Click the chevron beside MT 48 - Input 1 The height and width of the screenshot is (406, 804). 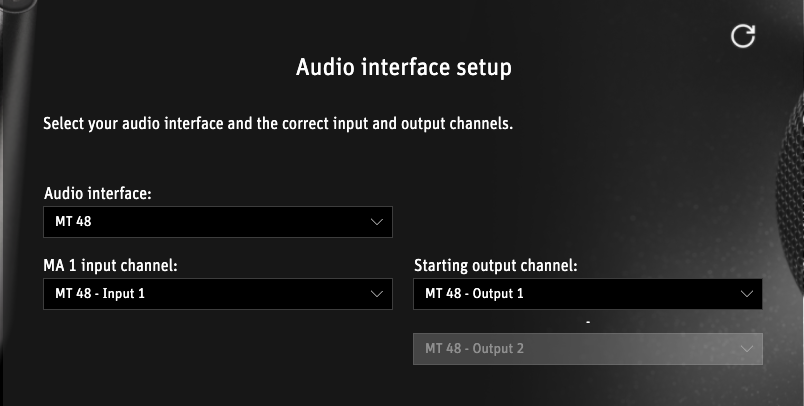coord(377,294)
